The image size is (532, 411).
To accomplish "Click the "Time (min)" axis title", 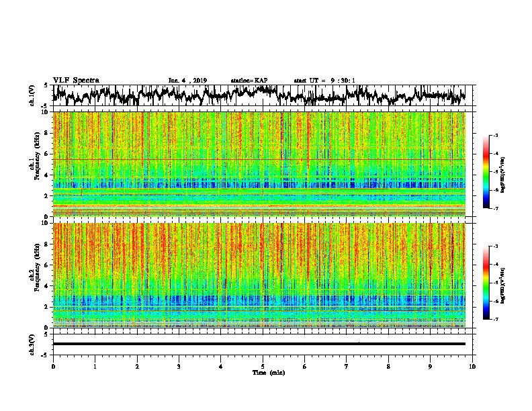I will tap(269, 373).
